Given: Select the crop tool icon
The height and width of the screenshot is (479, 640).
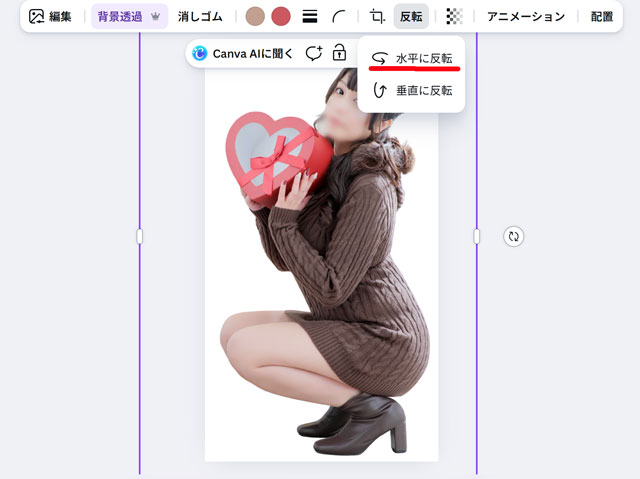Looking at the screenshot, I should click(x=377, y=17).
